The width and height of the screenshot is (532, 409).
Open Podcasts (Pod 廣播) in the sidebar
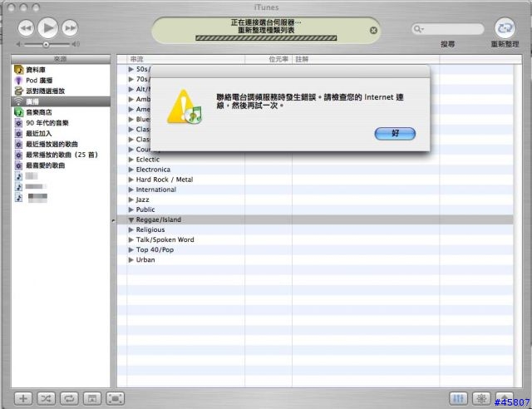pyautogui.click(x=61, y=81)
